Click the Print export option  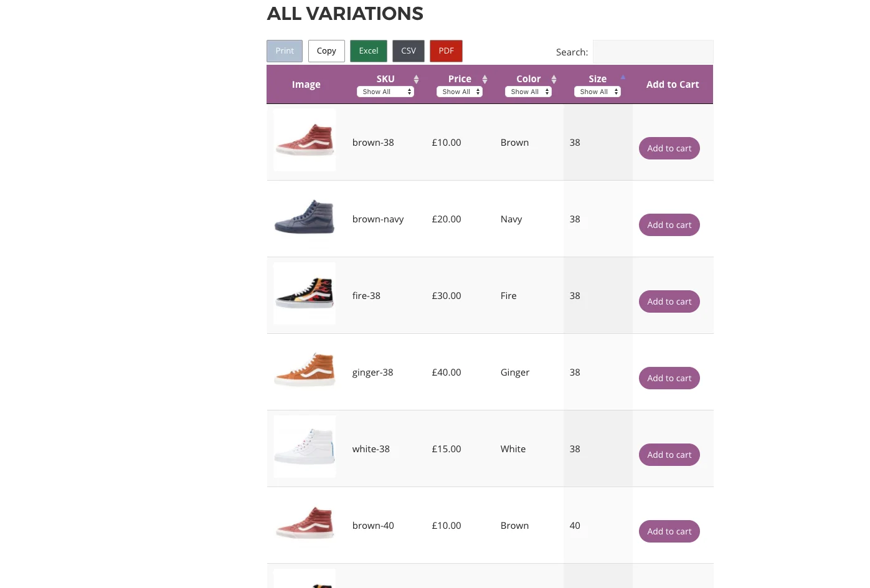284,50
